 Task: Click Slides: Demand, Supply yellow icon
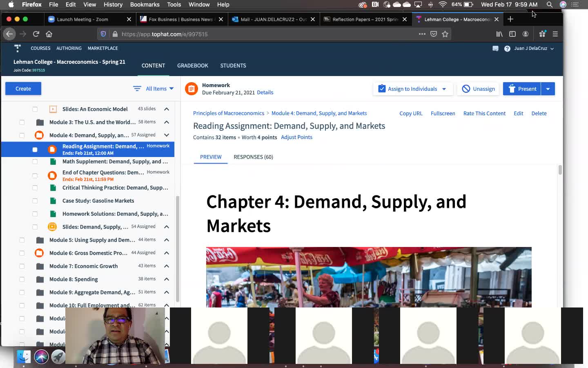tap(52, 227)
